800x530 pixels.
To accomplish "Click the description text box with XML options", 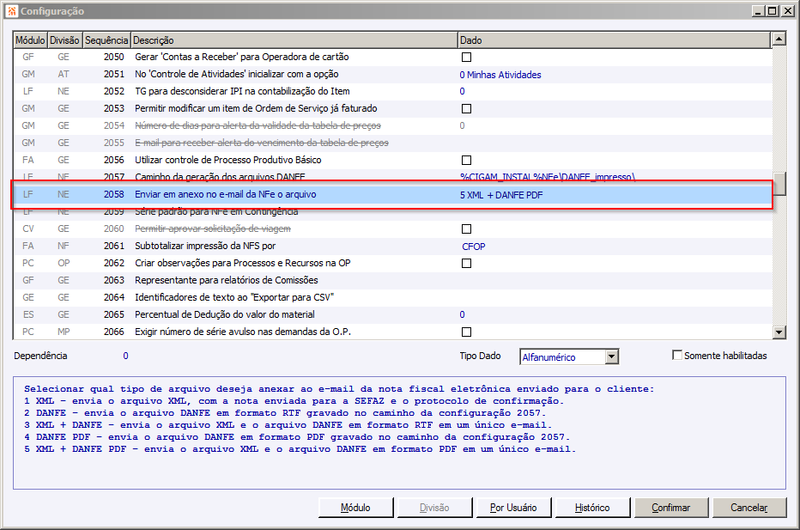I will coord(399,433).
